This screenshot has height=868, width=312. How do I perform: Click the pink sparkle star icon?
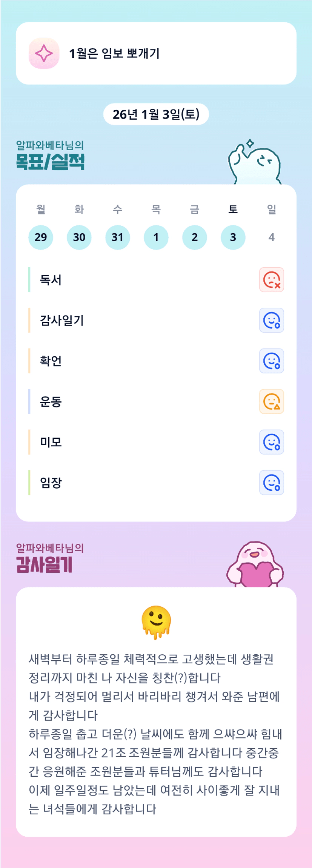click(x=44, y=53)
